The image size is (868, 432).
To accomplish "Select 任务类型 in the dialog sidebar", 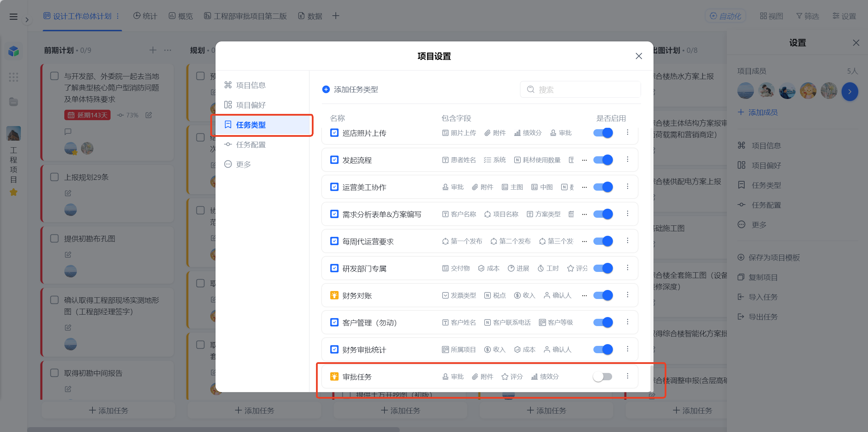I will 262,125.
